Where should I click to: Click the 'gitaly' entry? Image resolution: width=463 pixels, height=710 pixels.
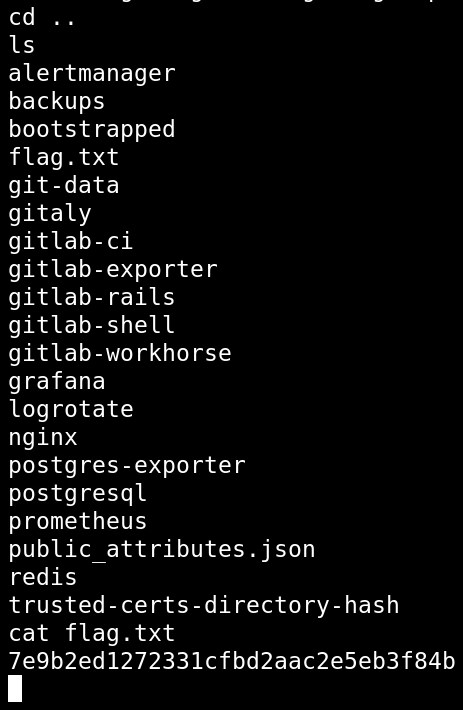pos(50,214)
